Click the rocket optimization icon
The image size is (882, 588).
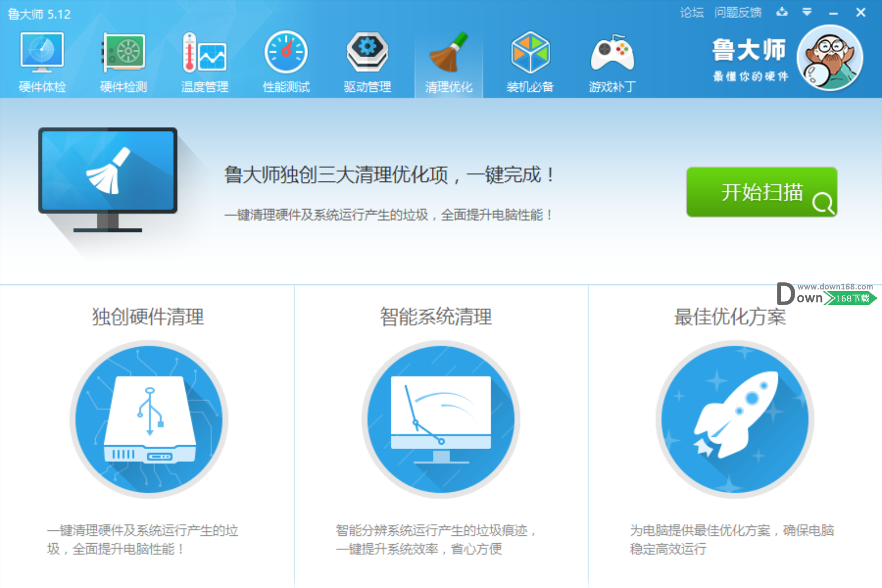coord(735,419)
